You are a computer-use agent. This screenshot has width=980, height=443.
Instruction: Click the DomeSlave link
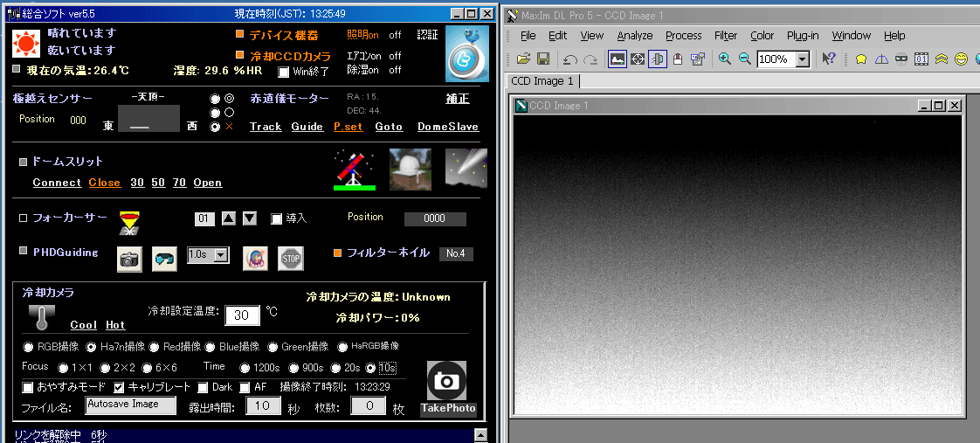447,126
